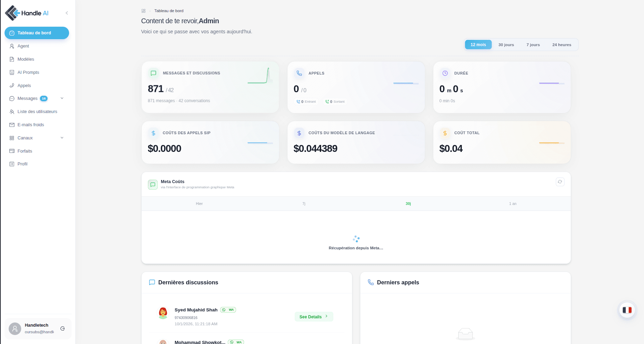Viewport: 644px width, 344px height.
Task: Click the Canaux grid icon in sidebar
Action: (x=12, y=138)
